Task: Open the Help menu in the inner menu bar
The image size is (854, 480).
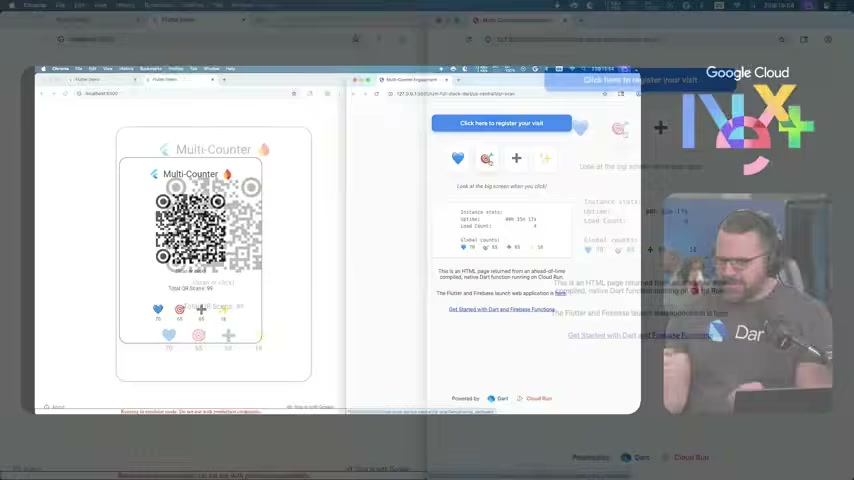Action: 230,69
